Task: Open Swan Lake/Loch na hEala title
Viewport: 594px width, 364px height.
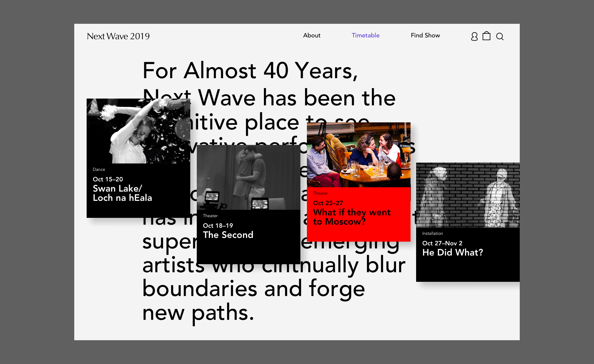Action: point(122,193)
